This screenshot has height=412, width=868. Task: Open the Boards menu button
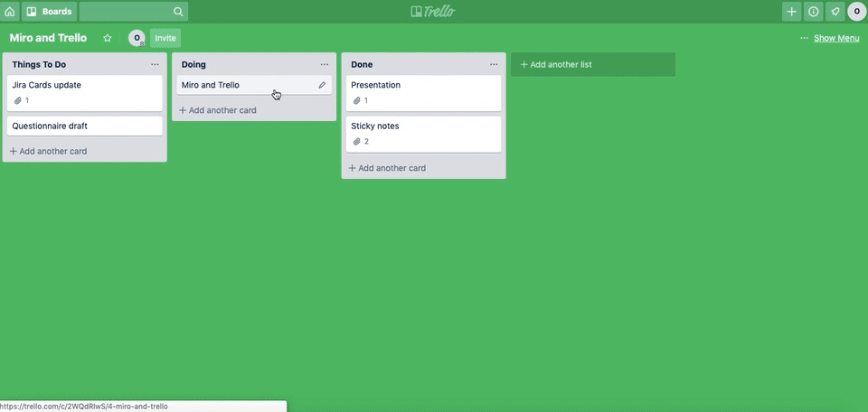(49, 12)
